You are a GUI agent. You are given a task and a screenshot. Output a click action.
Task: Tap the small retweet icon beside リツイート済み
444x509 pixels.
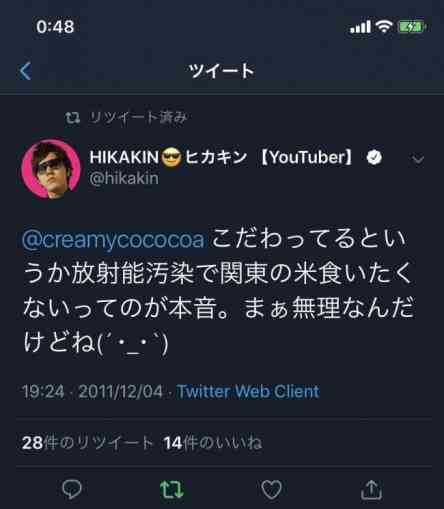(72, 117)
